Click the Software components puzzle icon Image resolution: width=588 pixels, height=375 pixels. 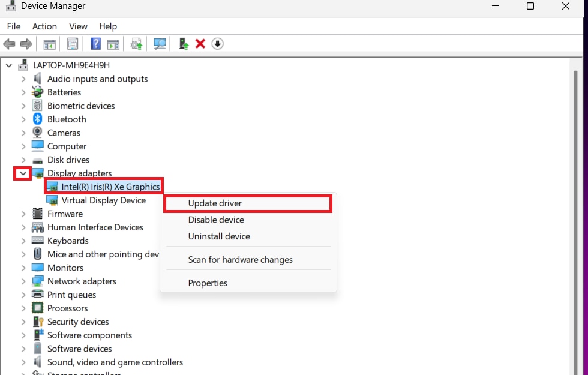pyautogui.click(x=38, y=335)
